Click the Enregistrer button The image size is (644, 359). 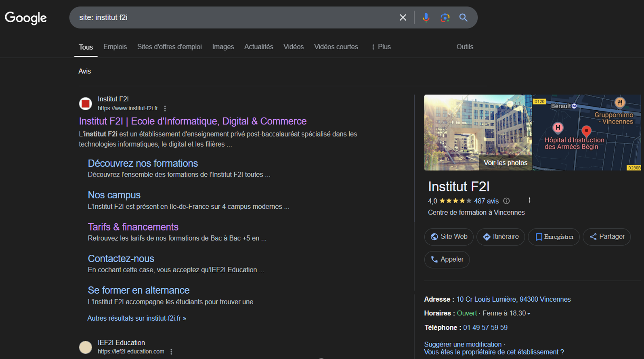click(x=554, y=237)
